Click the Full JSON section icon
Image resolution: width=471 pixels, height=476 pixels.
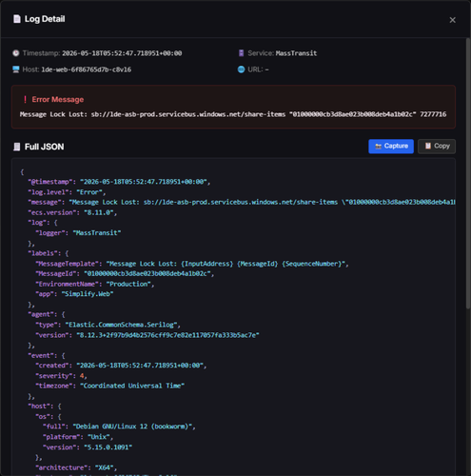pyautogui.click(x=17, y=147)
